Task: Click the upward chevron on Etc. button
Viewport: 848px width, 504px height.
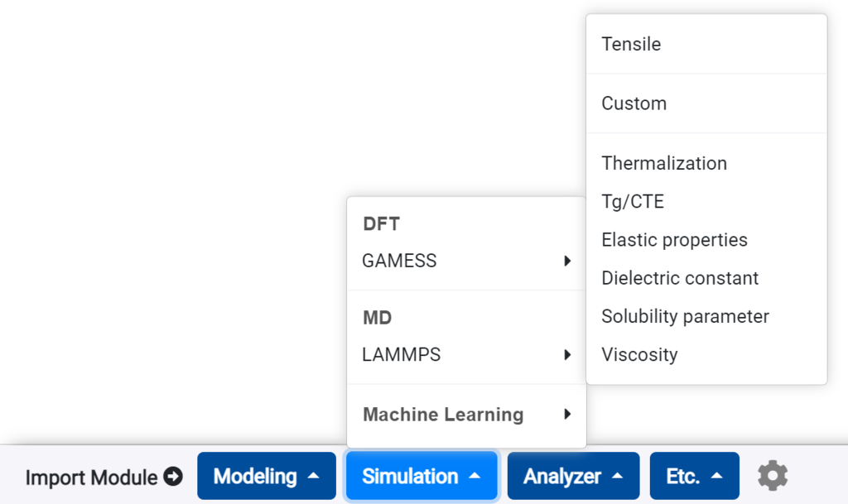Action: [x=717, y=476]
